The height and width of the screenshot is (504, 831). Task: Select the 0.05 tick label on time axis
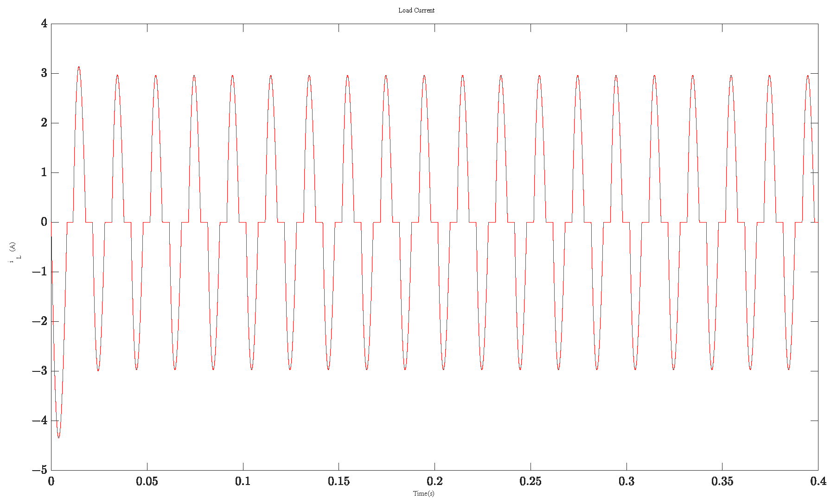(x=147, y=481)
